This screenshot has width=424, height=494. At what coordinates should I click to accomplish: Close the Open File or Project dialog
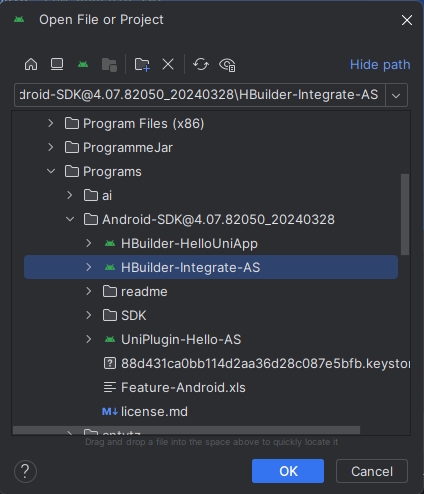(x=407, y=20)
